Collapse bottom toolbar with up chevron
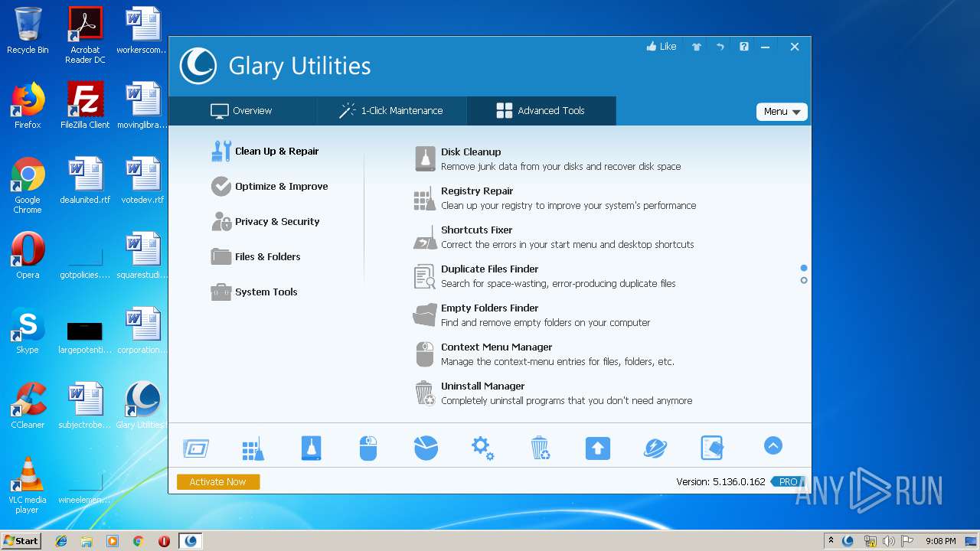 click(x=773, y=445)
